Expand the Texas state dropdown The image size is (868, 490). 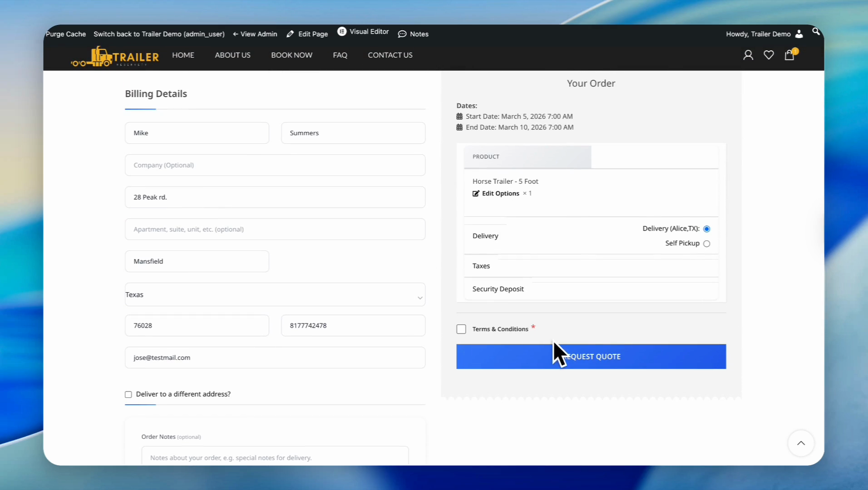tap(275, 295)
